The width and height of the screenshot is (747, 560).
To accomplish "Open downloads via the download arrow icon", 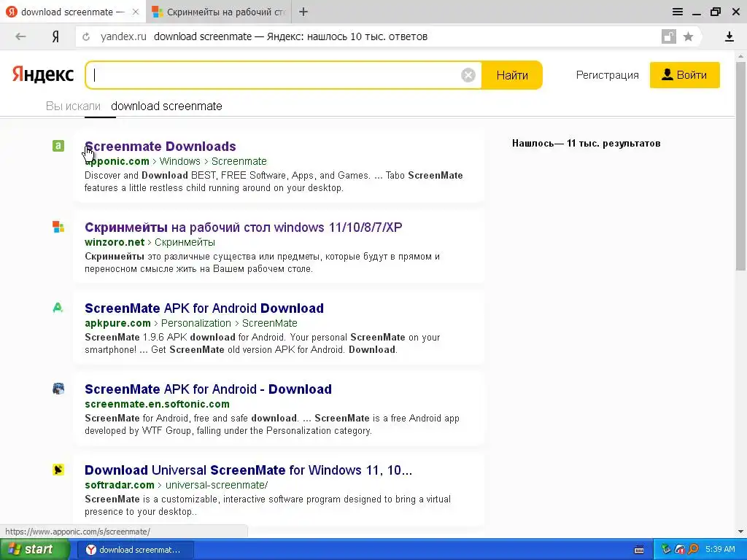I will pos(729,36).
